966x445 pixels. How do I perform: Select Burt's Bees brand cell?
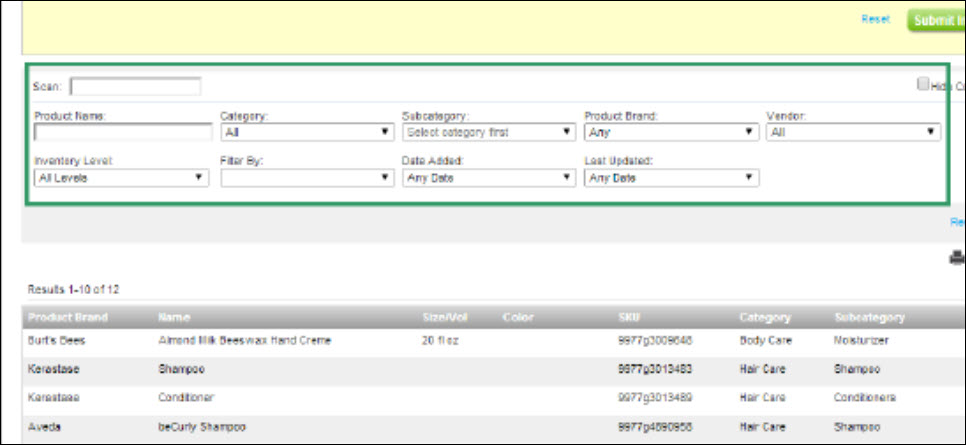pos(56,340)
